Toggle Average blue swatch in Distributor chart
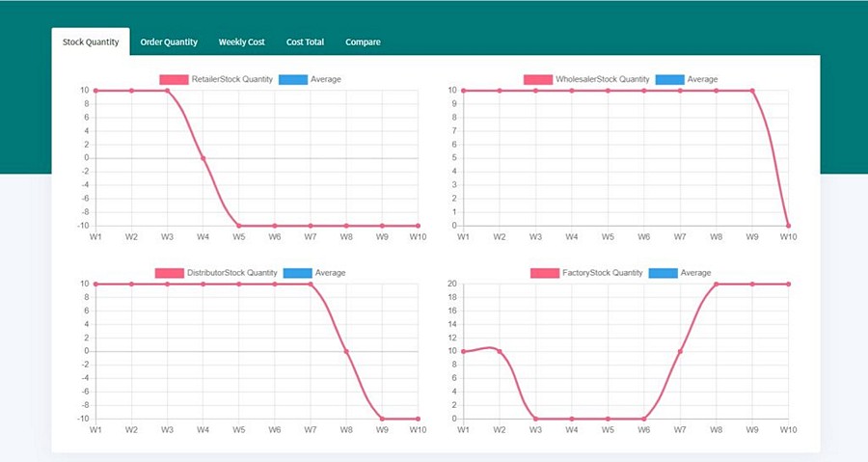This screenshot has height=462, width=868. [298, 273]
